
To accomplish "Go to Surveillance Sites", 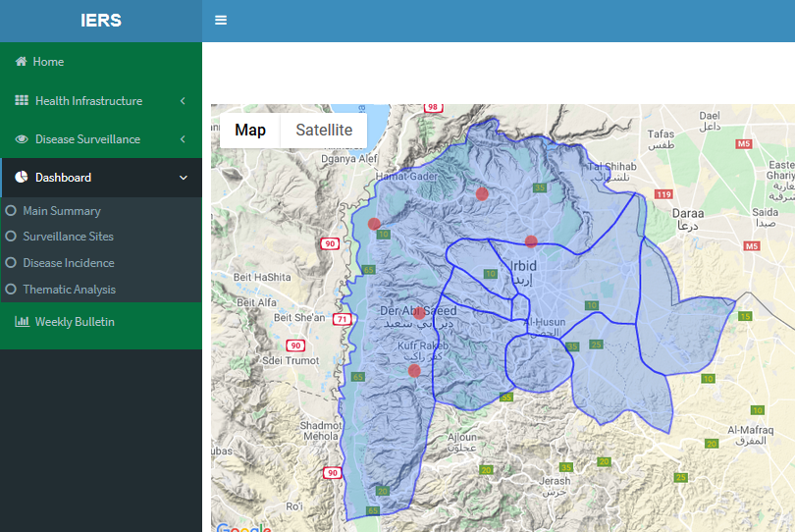I will click(x=68, y=237).
